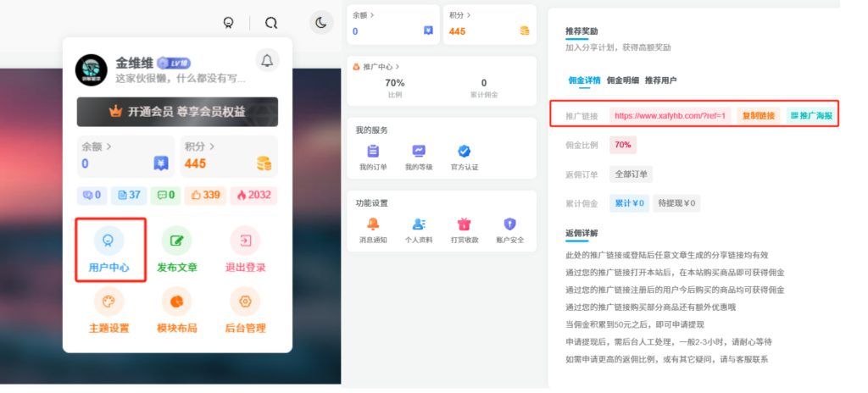Image resolution: width=868 pixels, height=393 pixels.
Task: Open 消息通知 under 功能设置
Action: 373,231
